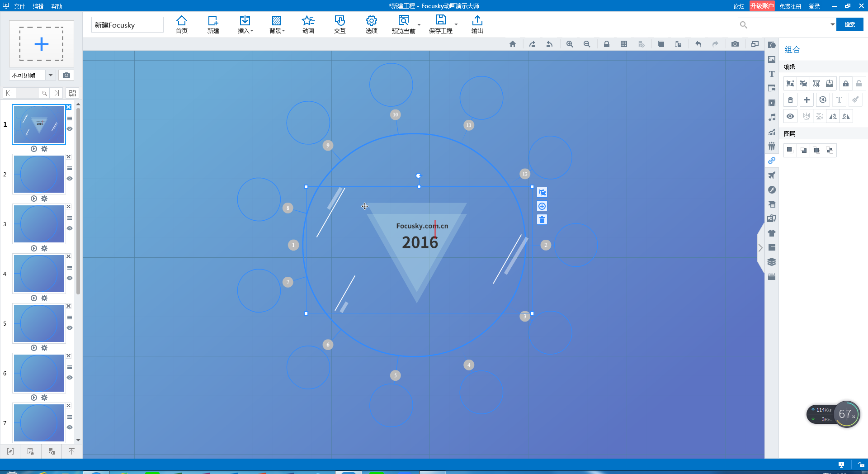Open the airplane icon tool in sidebar
868x474 pixels.
(x=772, y=175)
